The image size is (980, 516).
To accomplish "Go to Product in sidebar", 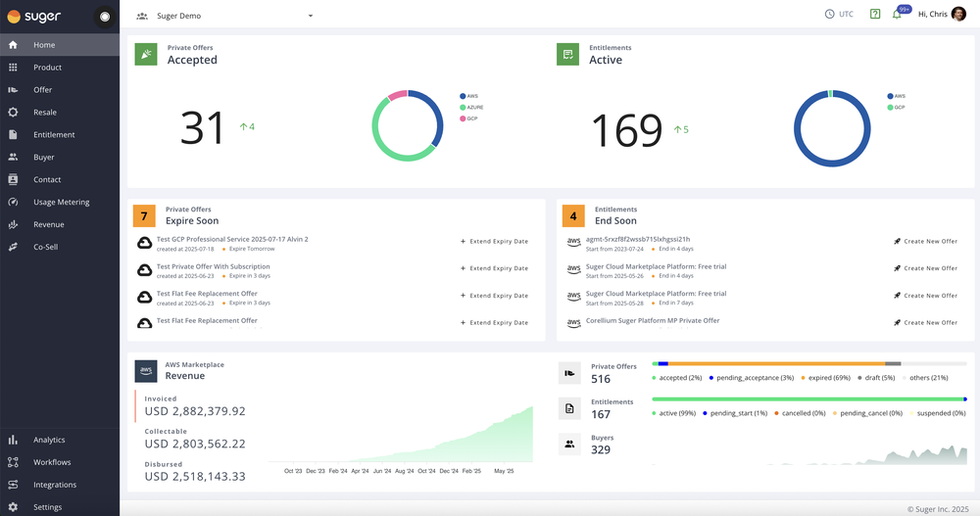I will coord(60,68).
